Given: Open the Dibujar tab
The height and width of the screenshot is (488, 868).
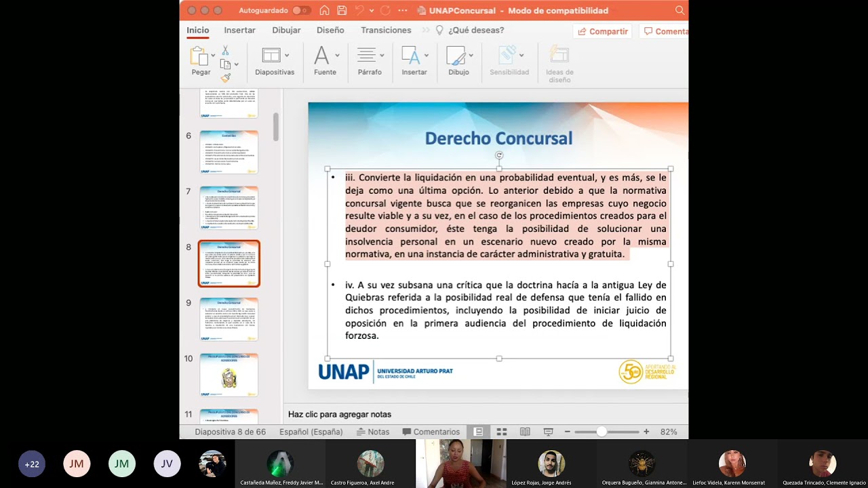Looking at the screenshot, I should click(286, 30).
